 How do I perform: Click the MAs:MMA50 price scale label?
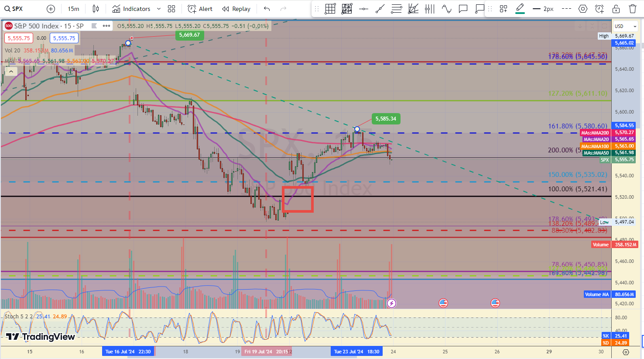(596, 153)
